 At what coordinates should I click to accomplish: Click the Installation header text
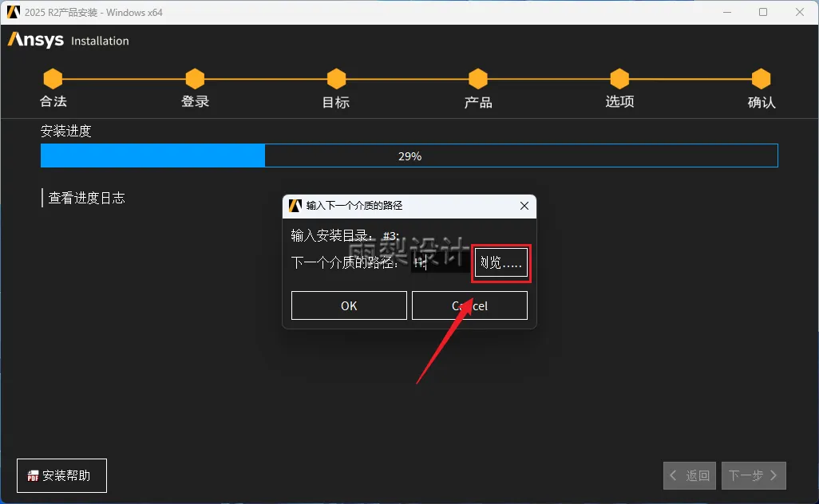pyautogui.click(x=100, y=41)
